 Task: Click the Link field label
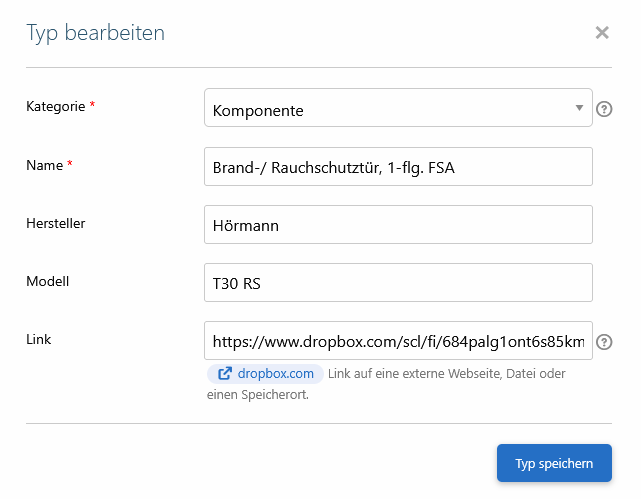(38, 339)
